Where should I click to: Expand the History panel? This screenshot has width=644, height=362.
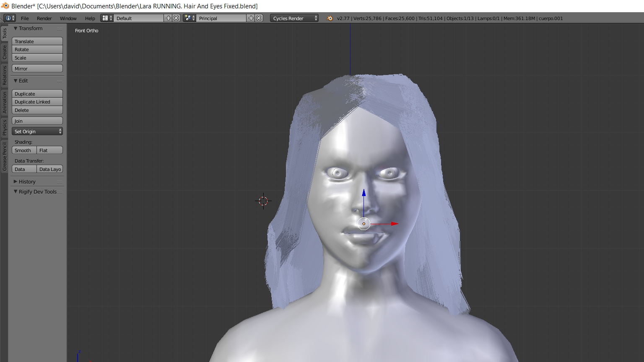27,181
